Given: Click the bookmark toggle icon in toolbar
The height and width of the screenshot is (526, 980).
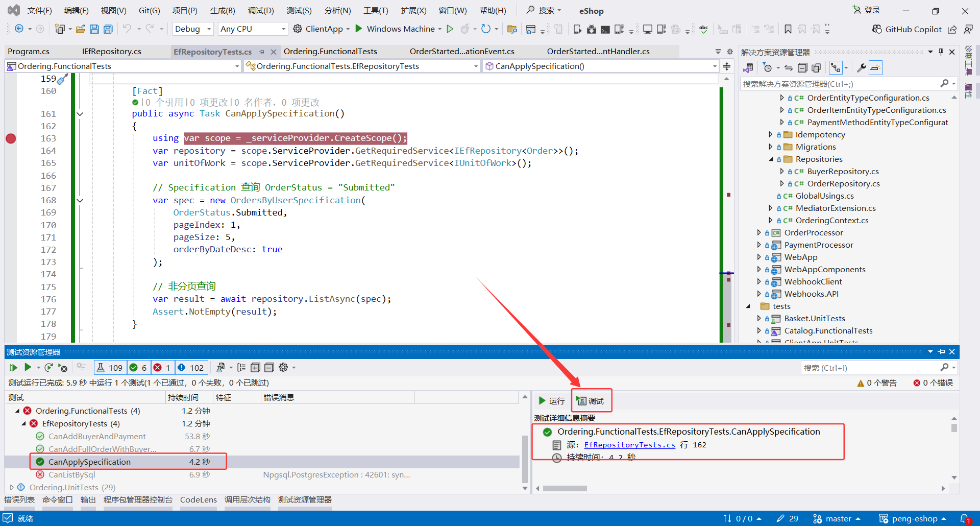Looking at the screenshot, I should tap(788, 29).
